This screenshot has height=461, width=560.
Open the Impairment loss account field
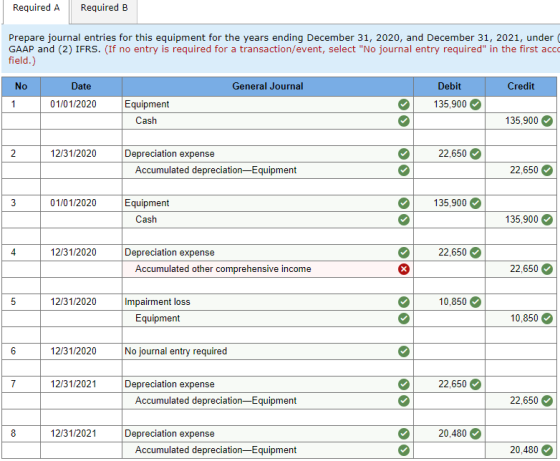tap(268, 302)
